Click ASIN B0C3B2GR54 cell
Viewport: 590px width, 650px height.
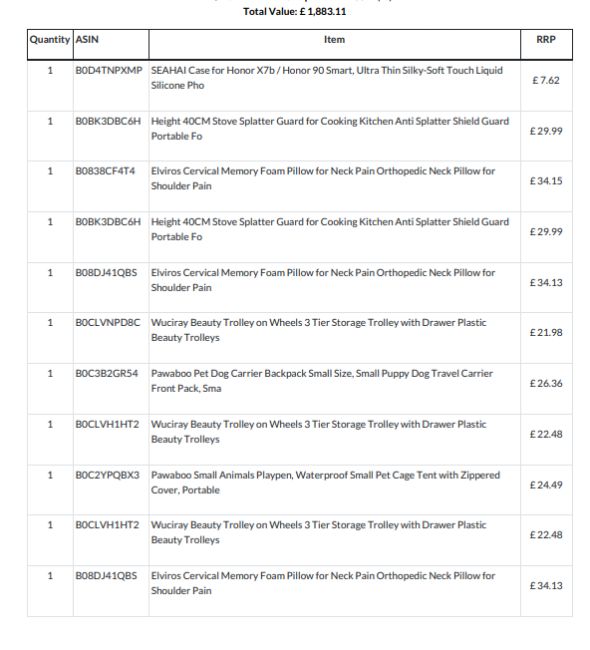[107, 374]
